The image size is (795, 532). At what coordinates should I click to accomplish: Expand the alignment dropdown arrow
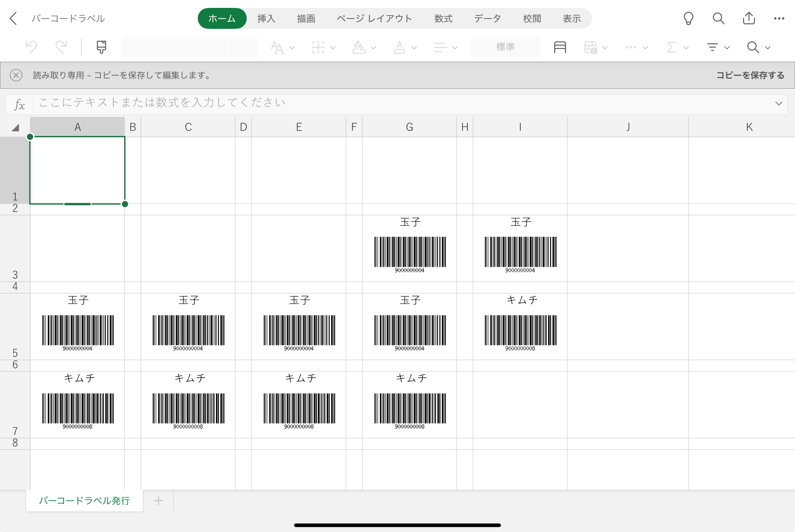(x=455, y=48)
